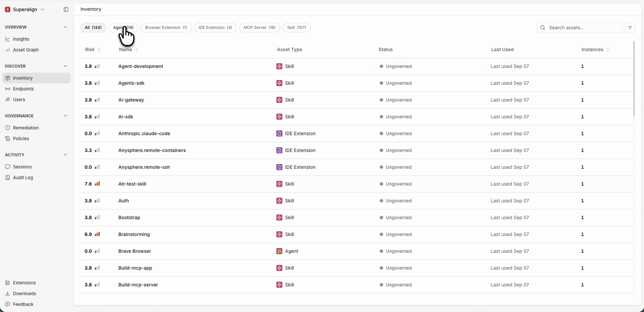The height and width of the screenshot is (312, 644).
Task: Collapse the OVERVIEW section
Action: tap(65, 27)
